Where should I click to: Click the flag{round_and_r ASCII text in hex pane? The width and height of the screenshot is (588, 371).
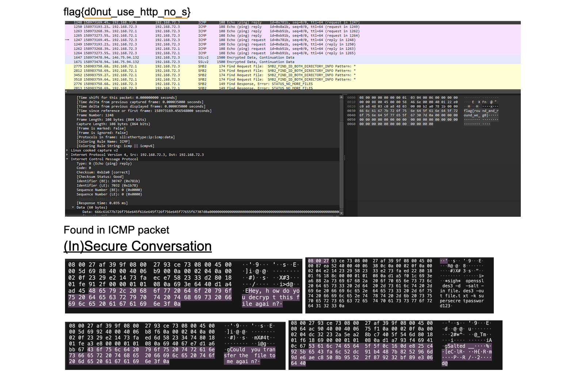(x=481, y=111)
